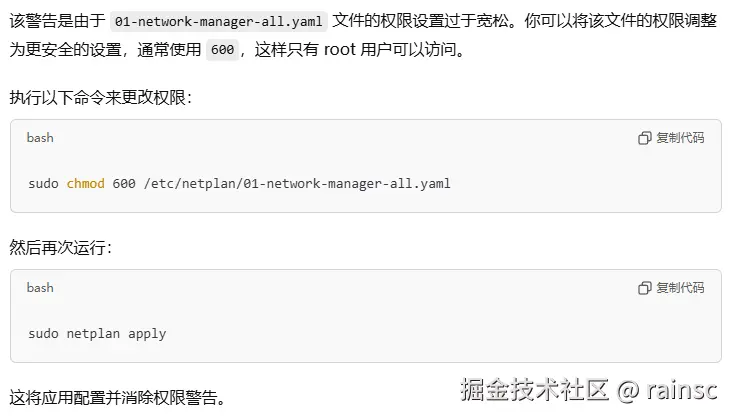Screen dimensions: 732x418
Task: Click the highlighted chmod keyword in the code
Action: click(85, 183)
